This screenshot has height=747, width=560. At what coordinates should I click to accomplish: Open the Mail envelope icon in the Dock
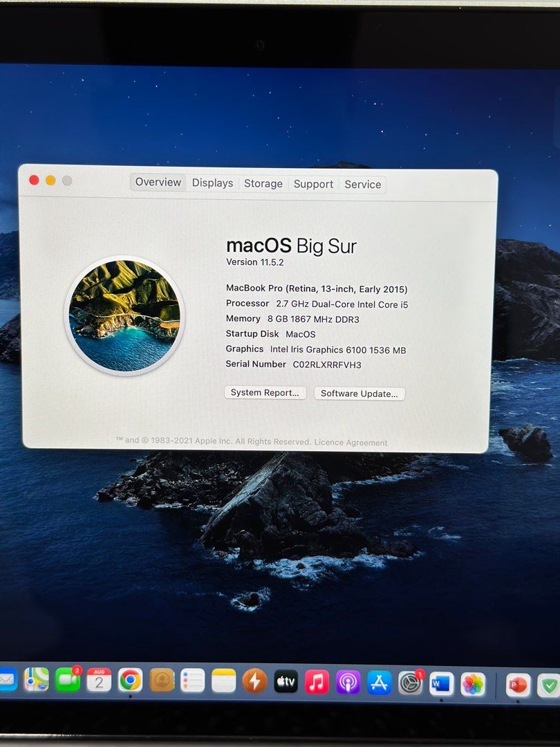coord(8,679)
